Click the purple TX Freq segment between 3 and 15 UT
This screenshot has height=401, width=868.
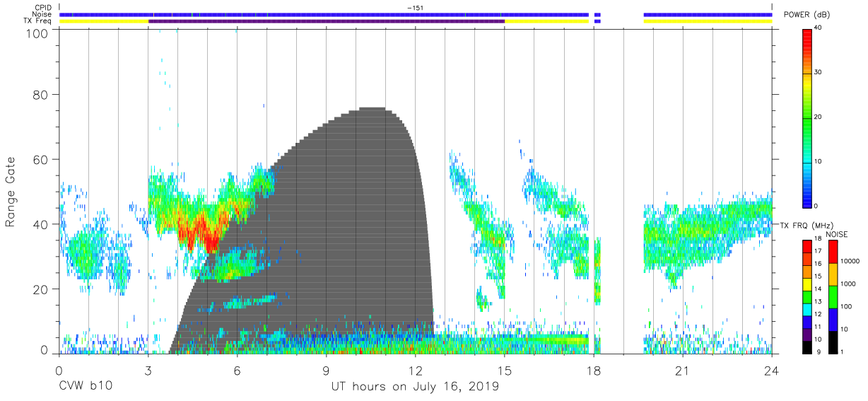(327, 21)
